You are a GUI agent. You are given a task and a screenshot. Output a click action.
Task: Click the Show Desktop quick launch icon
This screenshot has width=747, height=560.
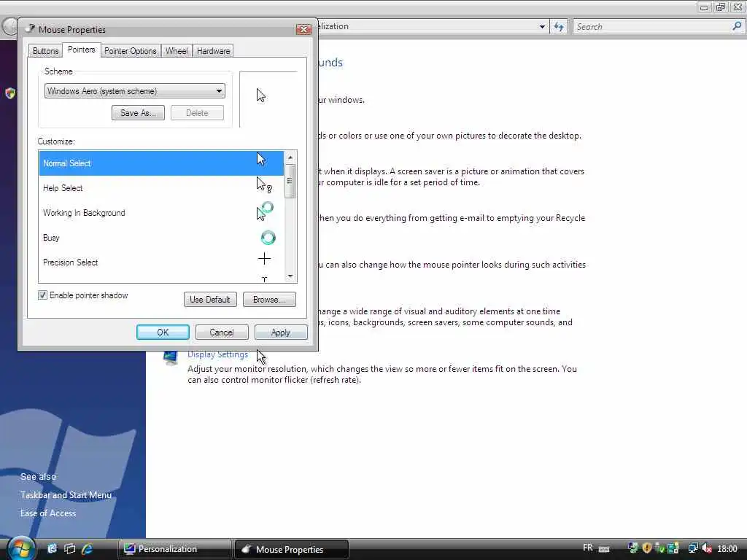coord(53,548)
